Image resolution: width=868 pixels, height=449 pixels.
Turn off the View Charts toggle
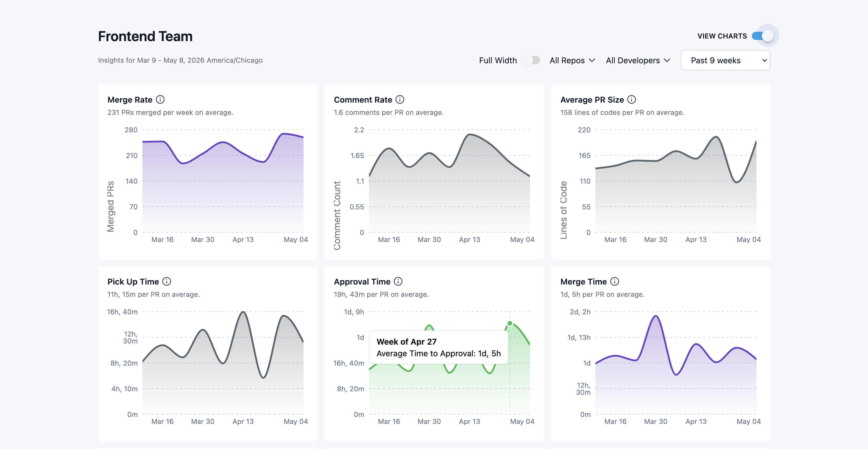(763, 36)
